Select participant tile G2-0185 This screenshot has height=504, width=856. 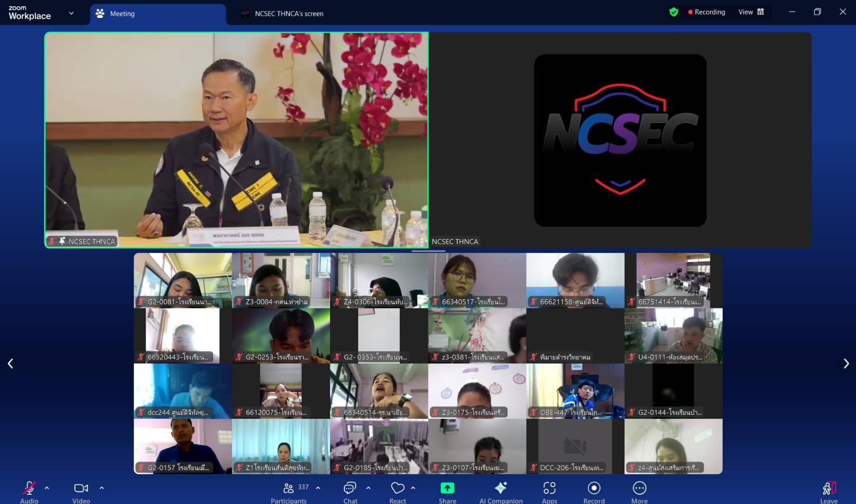point(379,447)
